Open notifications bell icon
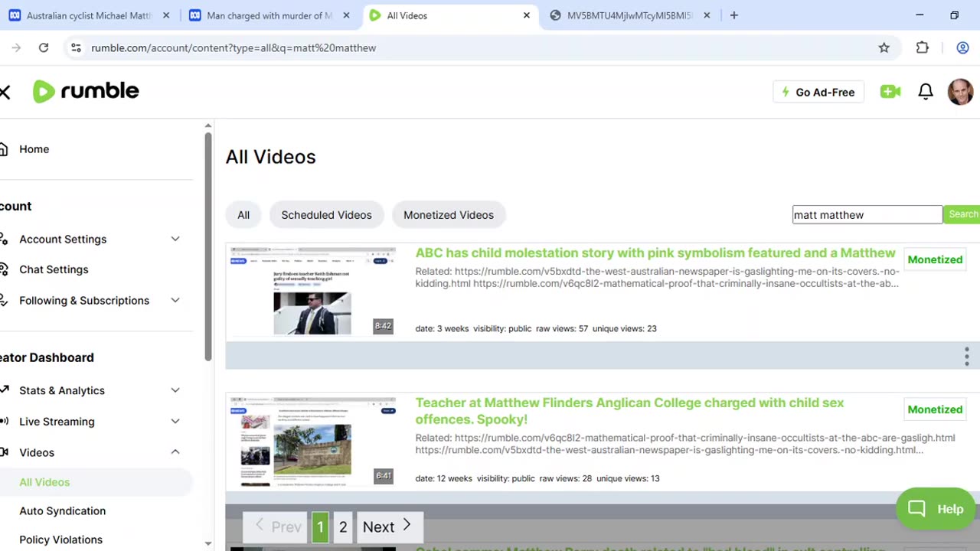Image resolution: width=980 pixels, height=551 pixels. click(926, 92)
